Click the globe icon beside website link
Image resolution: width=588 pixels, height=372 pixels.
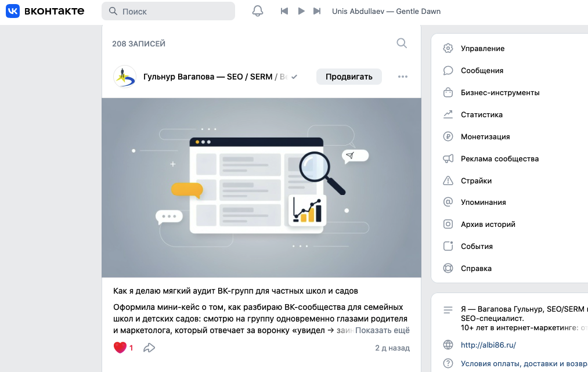tap(448, 345)
